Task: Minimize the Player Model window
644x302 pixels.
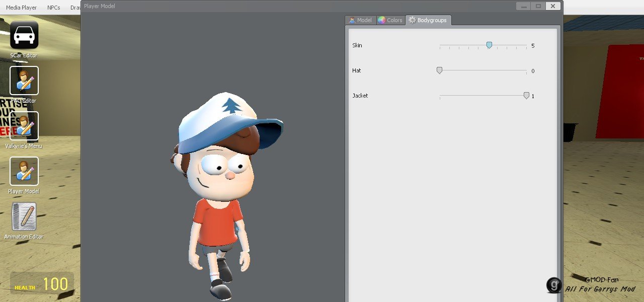Action: (524, 6)
